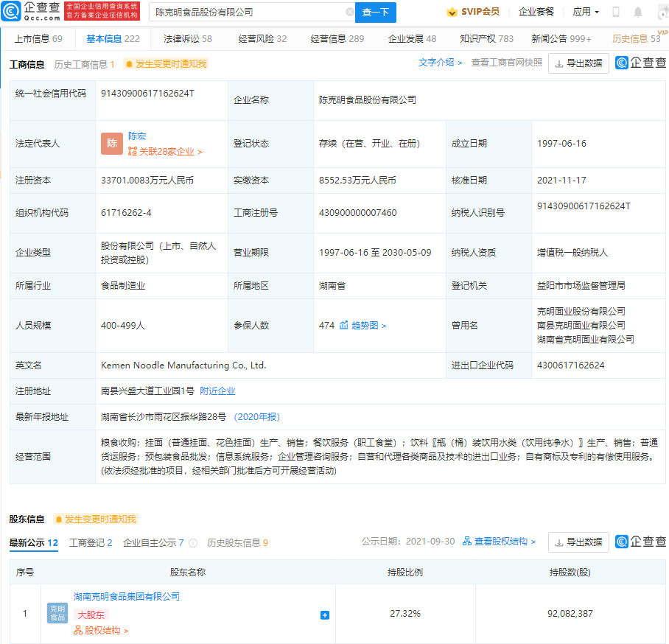Open the 陈宏 representative link
Image resolution: width=669 pixels, height=644 pixels.
tap(137, 136)
